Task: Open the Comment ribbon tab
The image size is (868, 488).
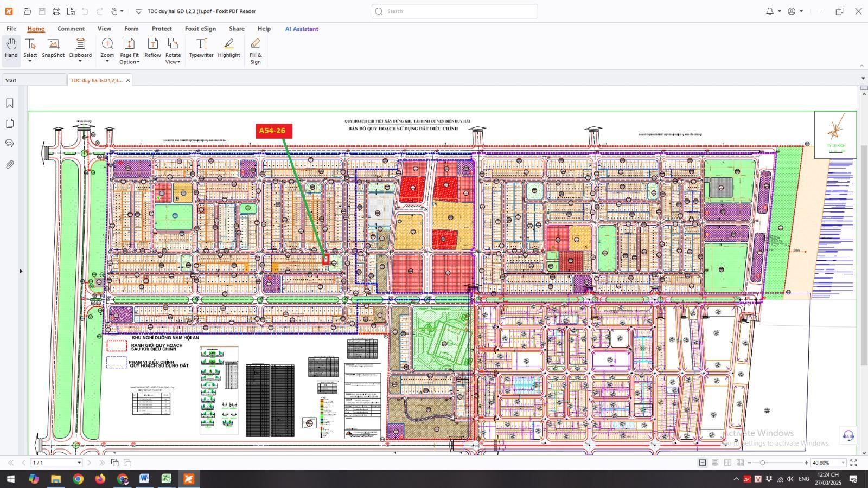Action: point(71,29)
